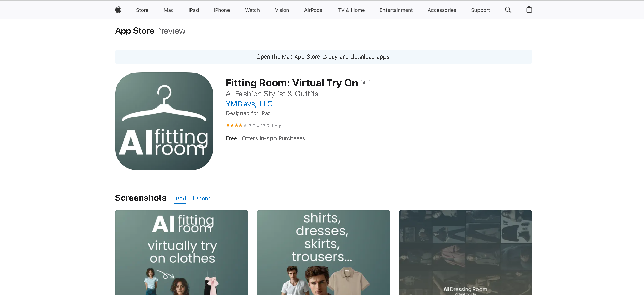The width and height of the screenshot is (644, 295).
Task: Open the search magnifier icon
Action: (508, 10)
